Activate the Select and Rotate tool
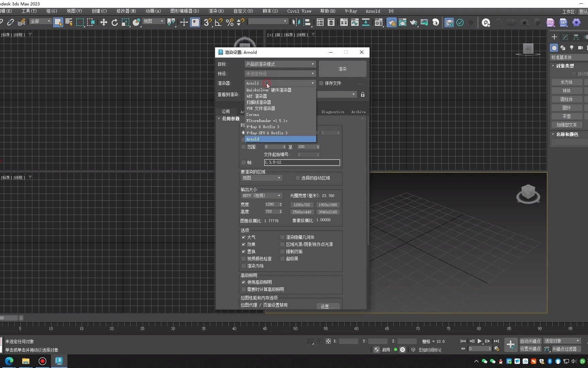588x368 pixels. tap(114, 22)
